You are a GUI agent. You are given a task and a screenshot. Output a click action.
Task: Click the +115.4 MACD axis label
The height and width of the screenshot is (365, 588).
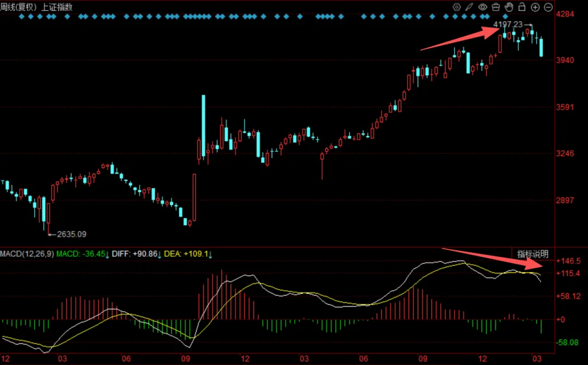coord(568,273)
